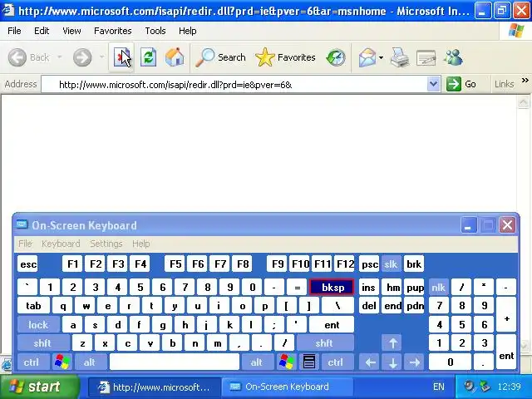Open the View menu
532x399 pixels.
[71, 31]
